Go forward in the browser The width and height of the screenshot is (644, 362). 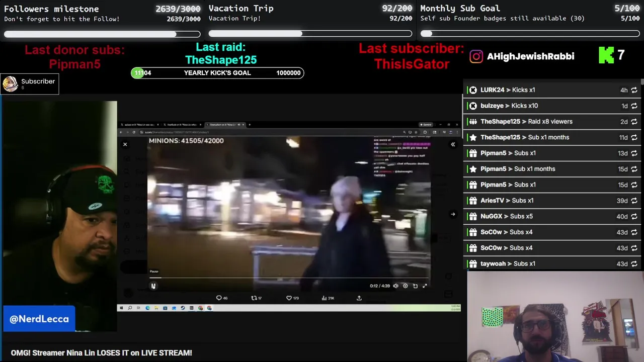tap(127, 132)
